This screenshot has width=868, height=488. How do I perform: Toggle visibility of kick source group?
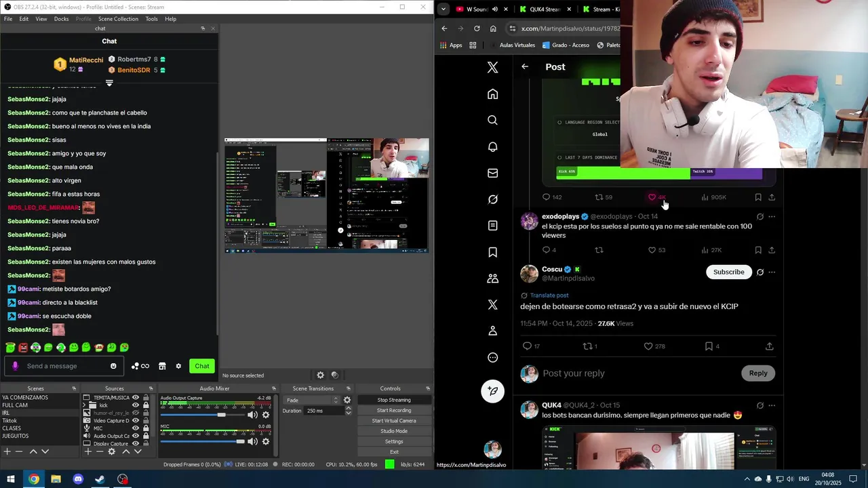[136, 405]
